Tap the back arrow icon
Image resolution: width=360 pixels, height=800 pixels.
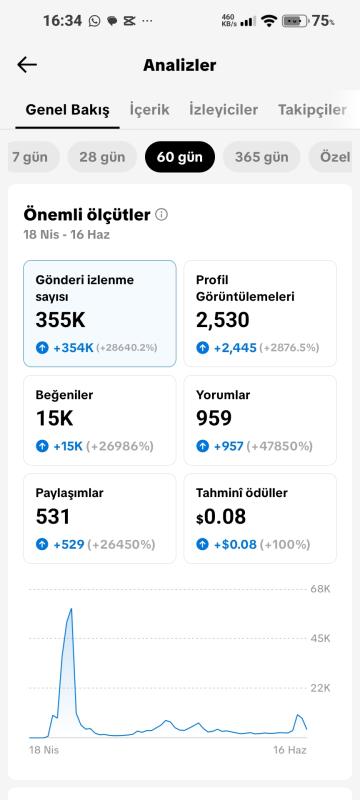27,65
